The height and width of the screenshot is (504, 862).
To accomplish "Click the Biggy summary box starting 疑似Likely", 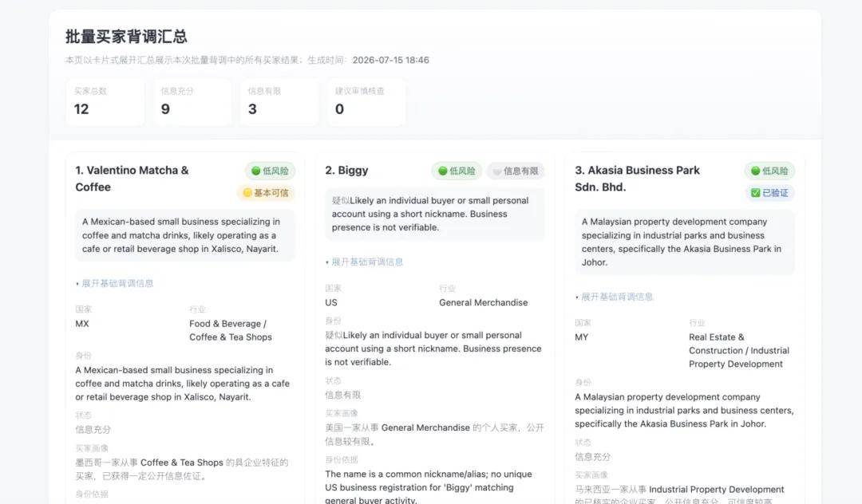I will [x=435, y=214].
